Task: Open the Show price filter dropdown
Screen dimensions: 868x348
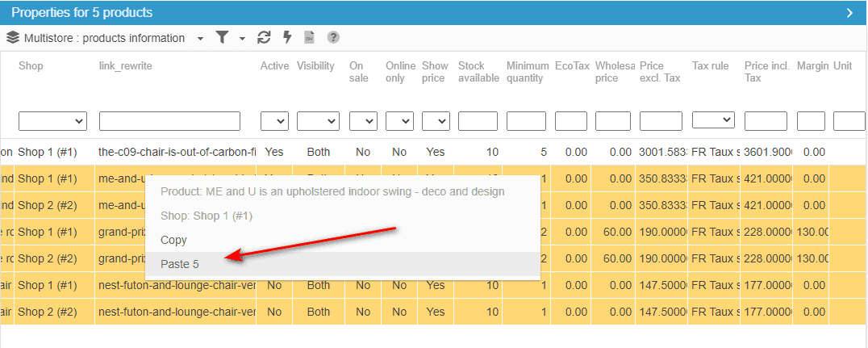Action: pyautogui.click(x=436, y=121)
